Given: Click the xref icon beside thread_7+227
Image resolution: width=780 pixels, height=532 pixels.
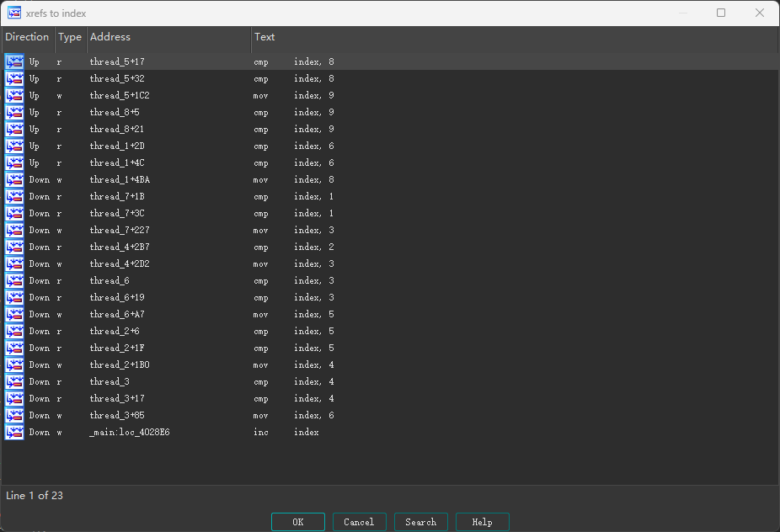Looking at the screenshot, I should click(x=14, y=230).
